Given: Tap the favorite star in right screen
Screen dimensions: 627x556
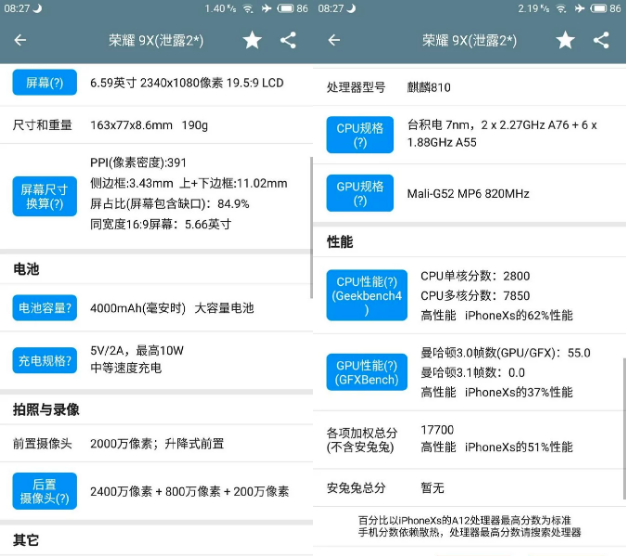Looking at the screenshot, I should point(565,40).
